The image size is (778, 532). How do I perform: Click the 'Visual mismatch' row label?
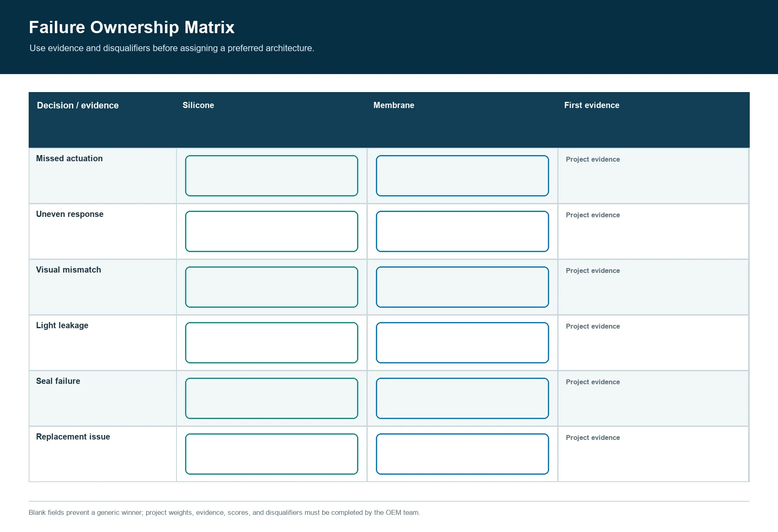click(68, 270)
